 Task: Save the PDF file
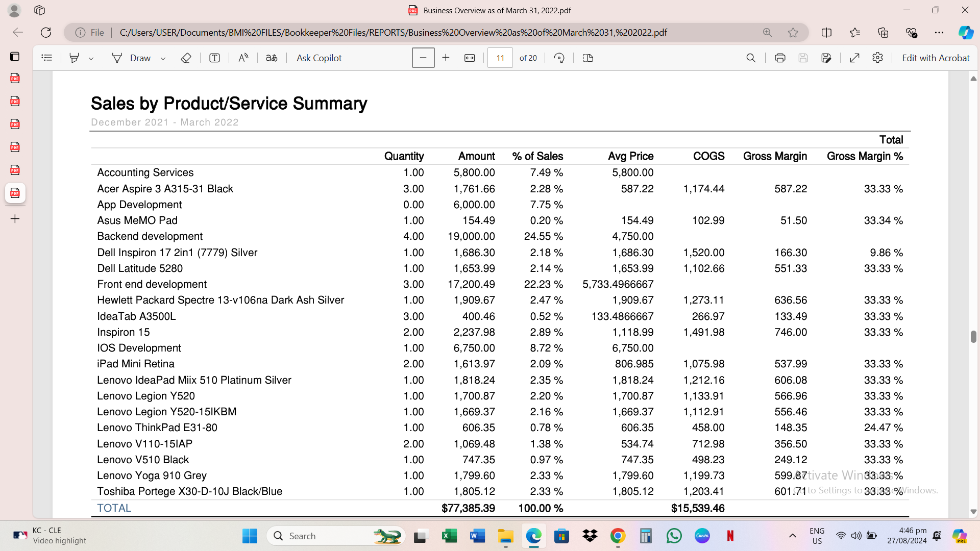coord(803,58)
